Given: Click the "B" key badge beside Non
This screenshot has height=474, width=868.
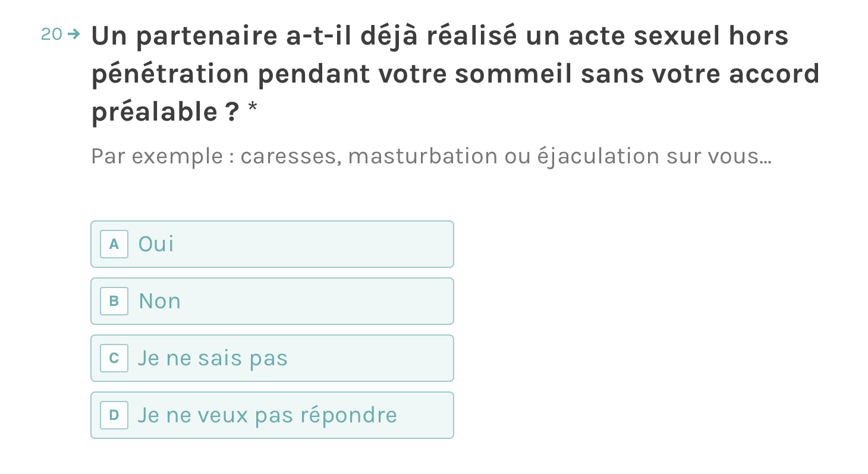Looking at the screenshot, I should click(x=114, y=301).
